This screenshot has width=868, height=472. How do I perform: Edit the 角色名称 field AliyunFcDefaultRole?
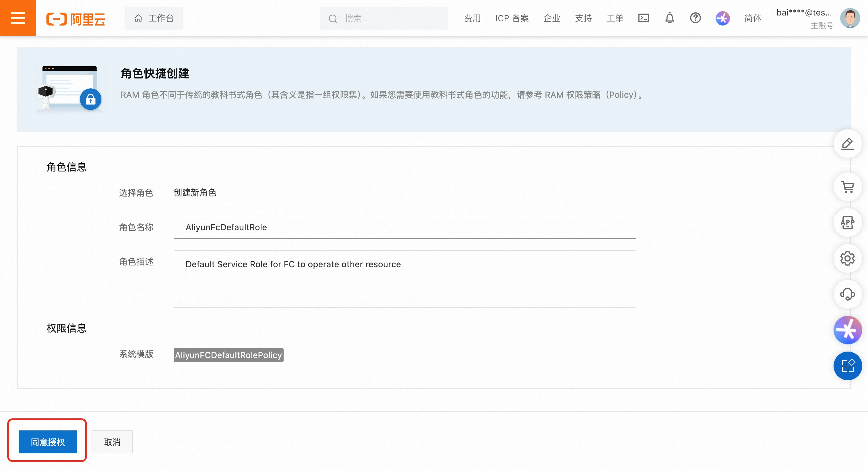click(405, 227)
